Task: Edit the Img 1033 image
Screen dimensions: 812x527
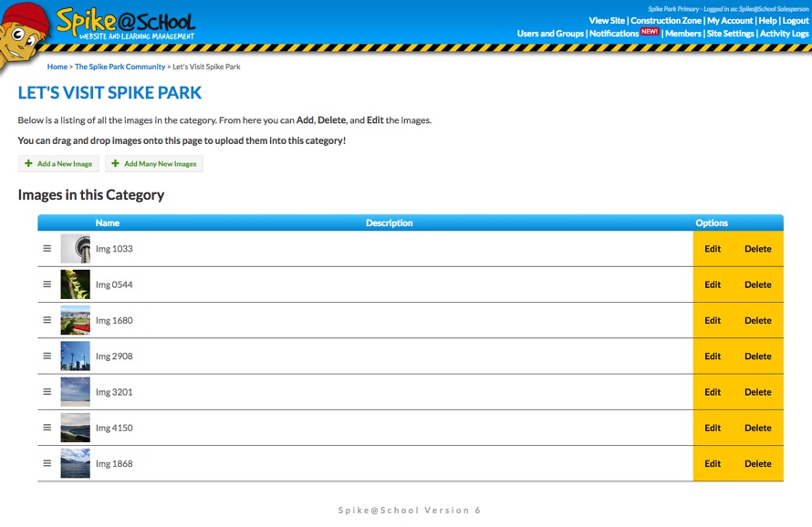Action: click(713, 249)
